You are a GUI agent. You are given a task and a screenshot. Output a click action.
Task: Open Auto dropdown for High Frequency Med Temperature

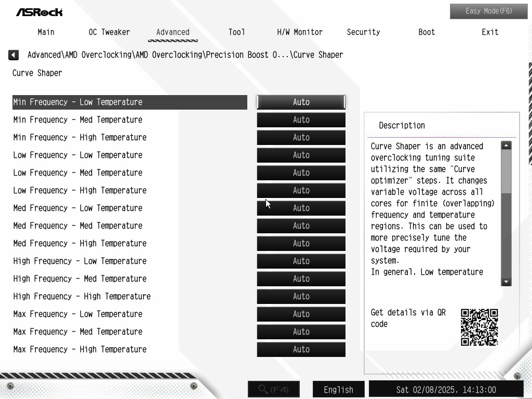coord(301,278)
